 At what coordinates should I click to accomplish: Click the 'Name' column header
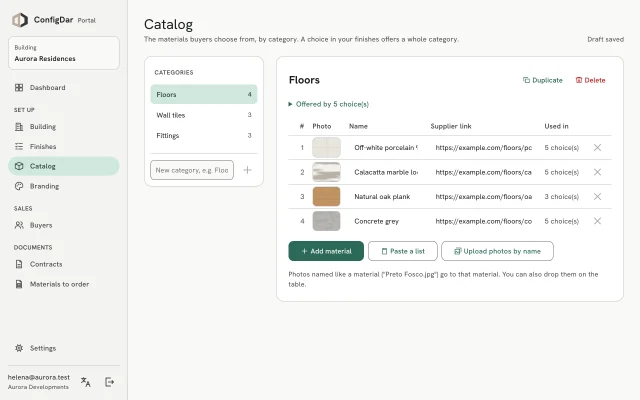pyautogui.click(x=358, y=126)
